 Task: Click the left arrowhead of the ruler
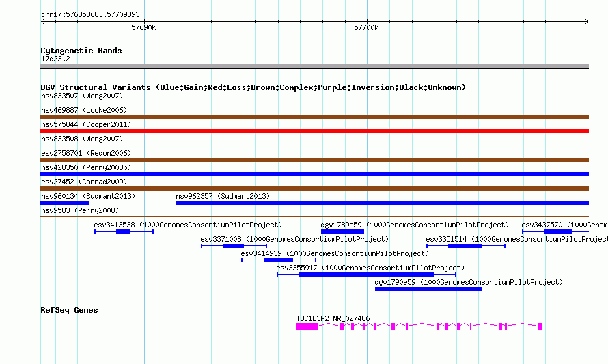pos(42,21)
